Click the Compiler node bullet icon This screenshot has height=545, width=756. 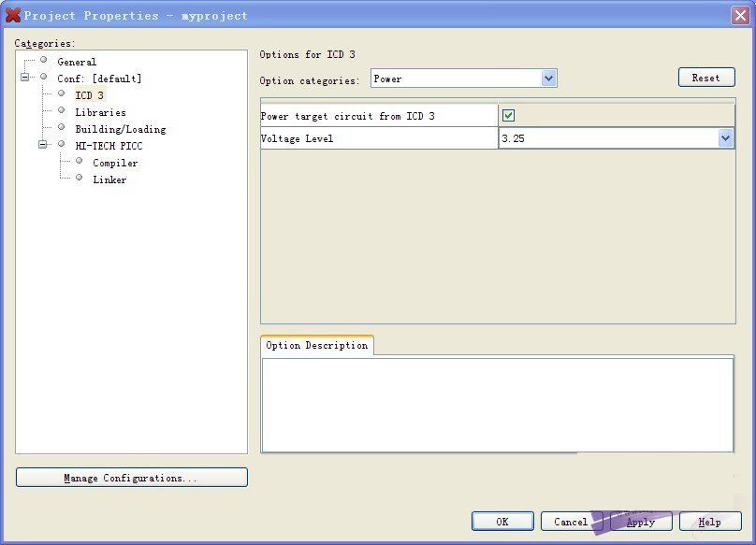[x=80, y=161]
